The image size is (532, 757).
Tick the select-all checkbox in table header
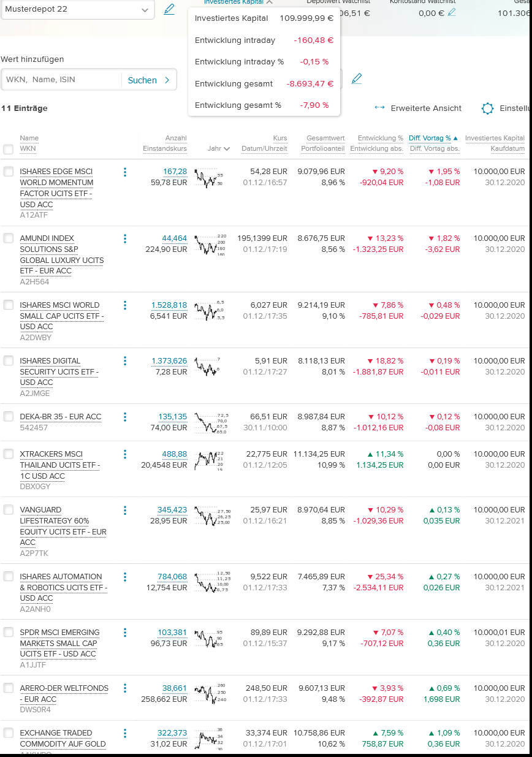pos(8,149)
